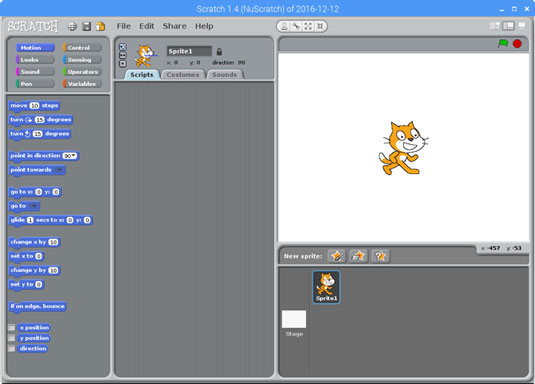535x384 pixels.
Task: Select the grow sprite tool
Action: pyautogui.click(x=308, y=26)
